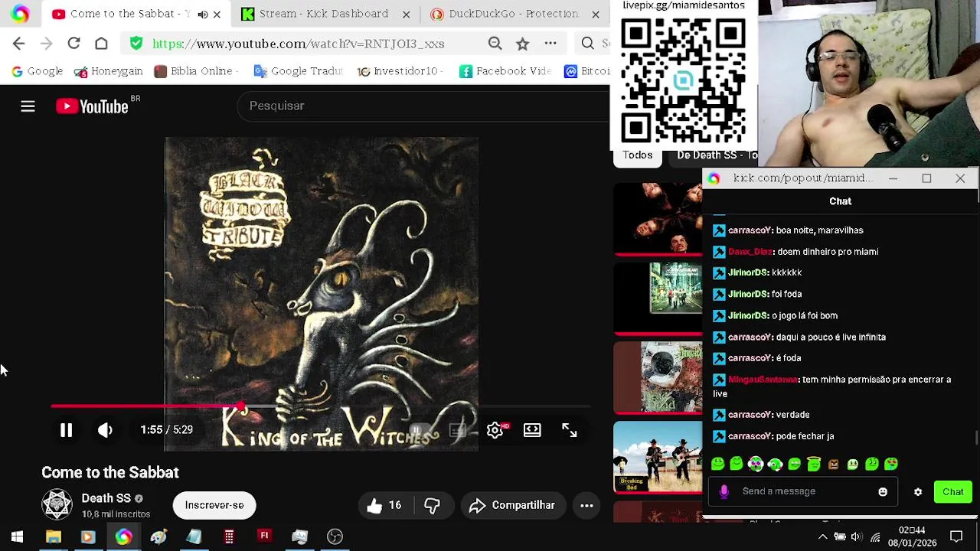Open the calculator app on the taskbar
This screenshot has width=980, height=551.
coord(229,536)
